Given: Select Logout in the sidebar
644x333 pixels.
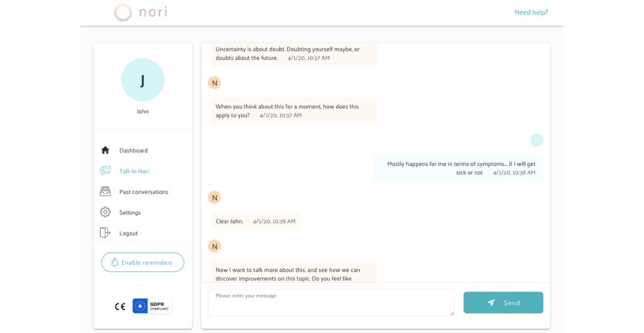Looking at the screenshot, I should pyautogui.click(x=128, y=234).
